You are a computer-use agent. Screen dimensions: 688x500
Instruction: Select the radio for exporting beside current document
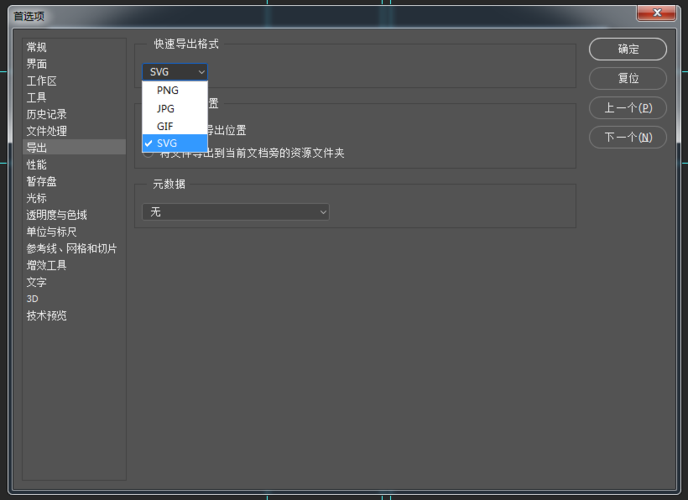[x=148, y=153]
